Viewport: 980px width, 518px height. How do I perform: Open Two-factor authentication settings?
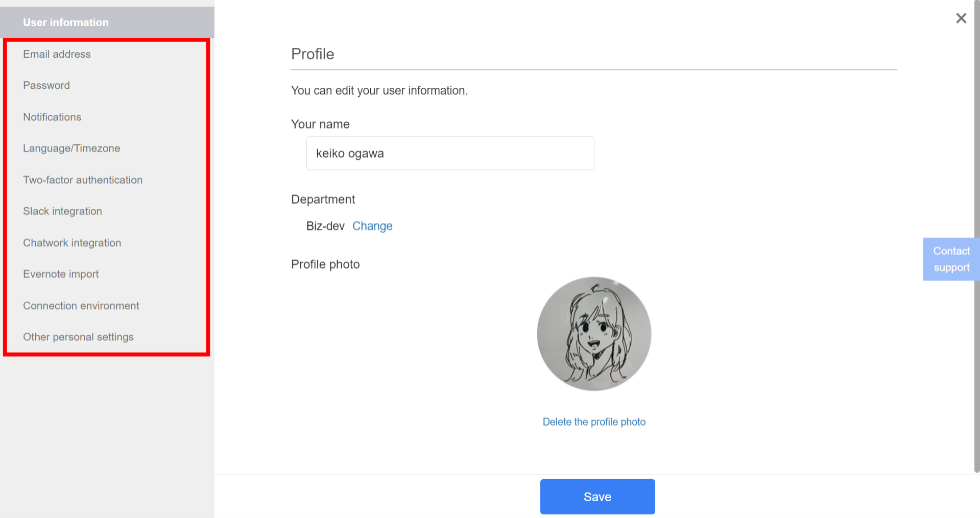point(83,180)
